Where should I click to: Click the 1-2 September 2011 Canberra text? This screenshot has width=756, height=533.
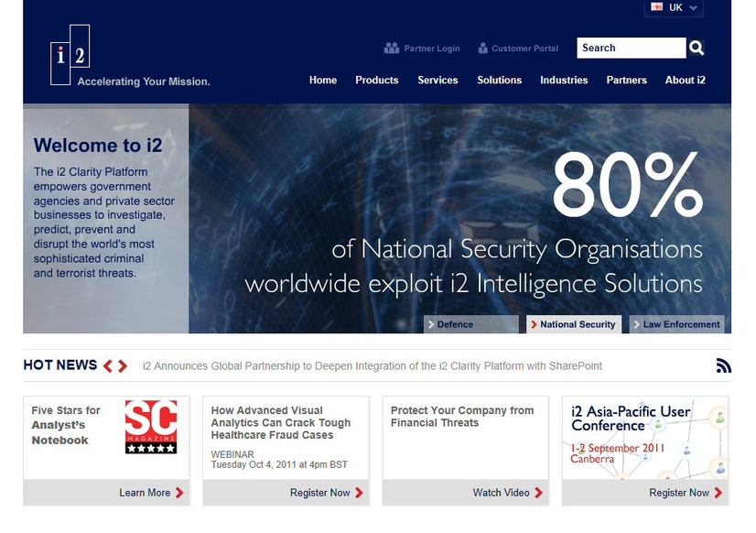coord(617,453)
